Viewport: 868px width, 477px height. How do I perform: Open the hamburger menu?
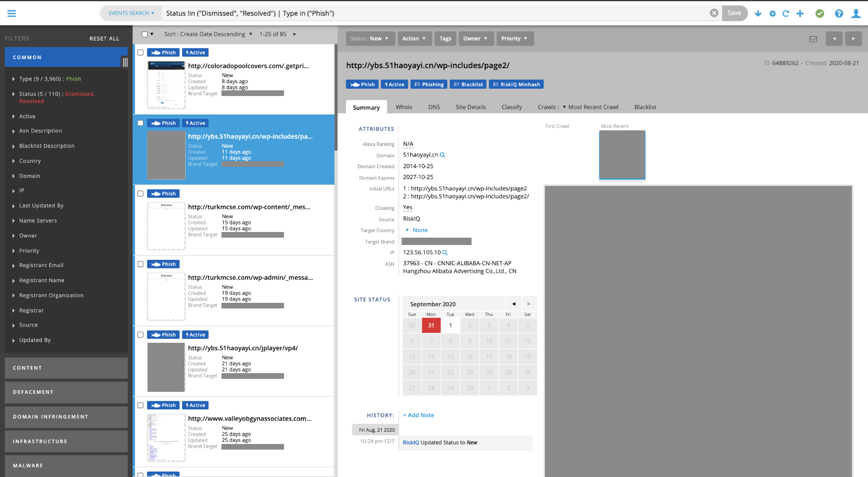click(12, 13)
